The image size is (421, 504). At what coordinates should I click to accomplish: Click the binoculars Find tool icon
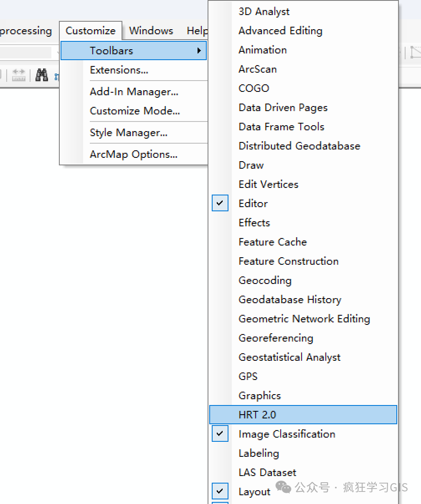[41, 75]
